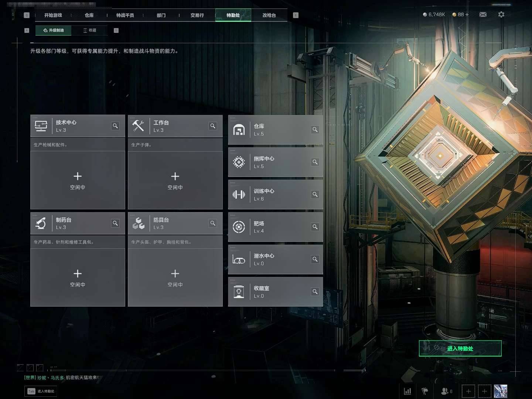Add production in idle 技术中心 slot
Screen dimensions: 532x399
click(x=78, y=180)
